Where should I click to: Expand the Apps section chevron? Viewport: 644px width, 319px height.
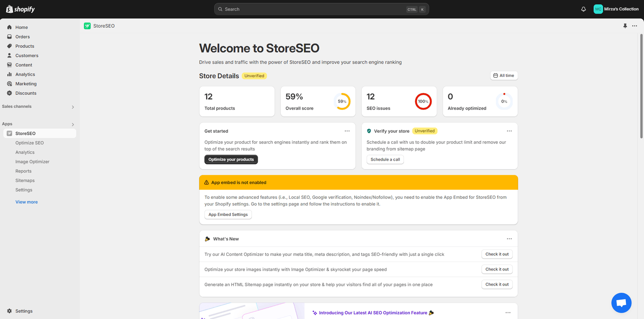pos(73,125)
